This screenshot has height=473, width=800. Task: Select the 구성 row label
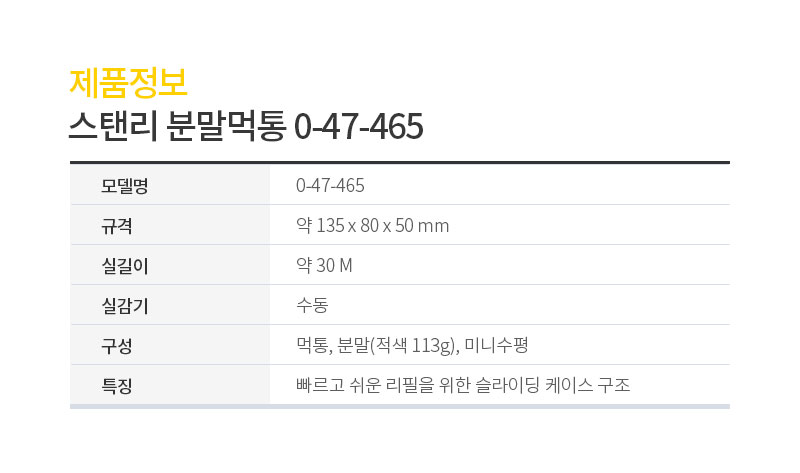coord(117,345)
